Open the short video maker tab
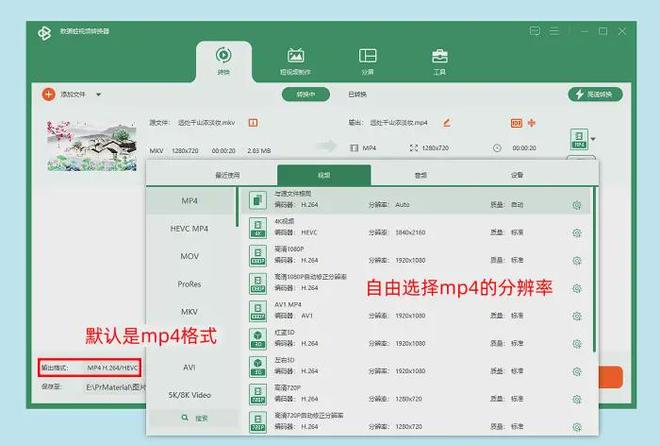 coord(295,61)
